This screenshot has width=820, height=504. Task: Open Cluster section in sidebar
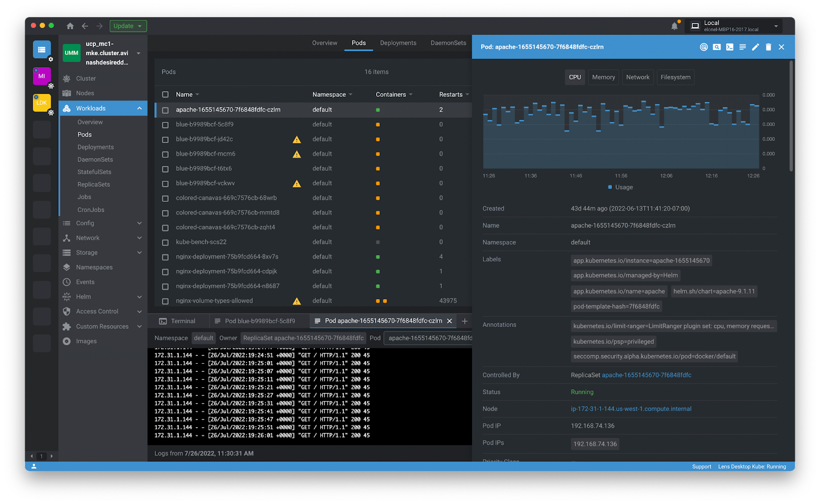tap(86, 78)
